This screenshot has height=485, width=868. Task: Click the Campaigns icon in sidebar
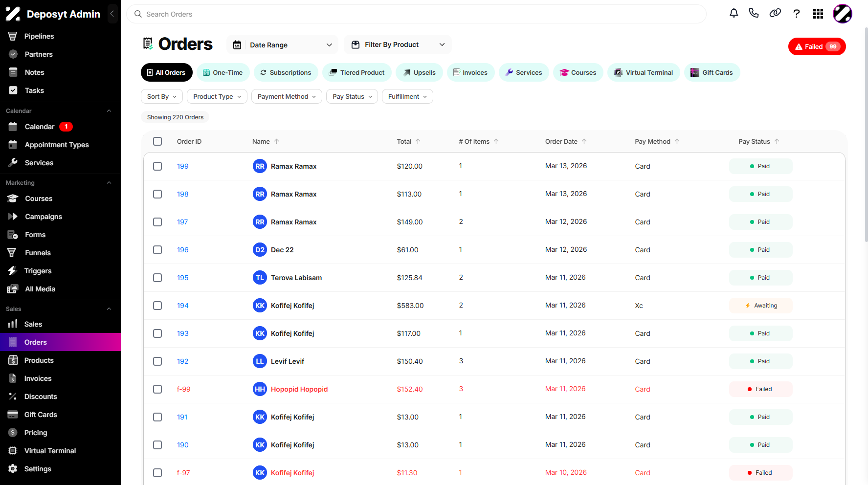pyautogui.click(x=13, y=217)
